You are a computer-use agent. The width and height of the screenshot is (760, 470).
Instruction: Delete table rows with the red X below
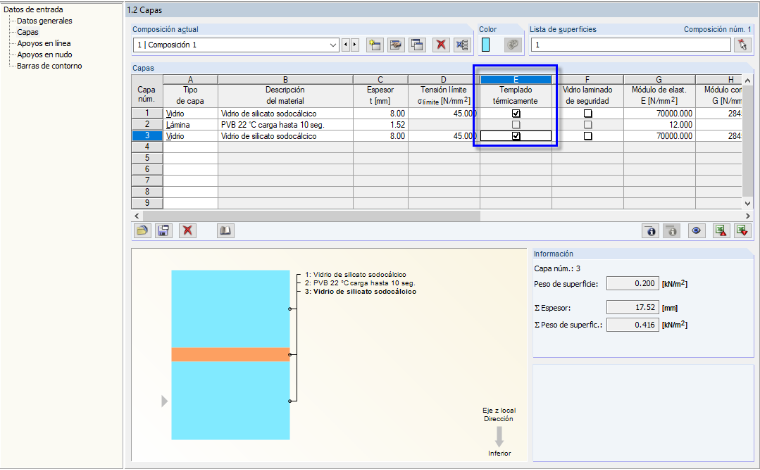(188, 231)
